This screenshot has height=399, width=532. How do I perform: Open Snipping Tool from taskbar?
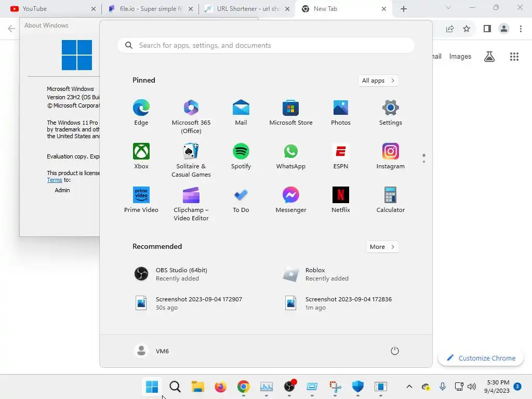(335, 387)
